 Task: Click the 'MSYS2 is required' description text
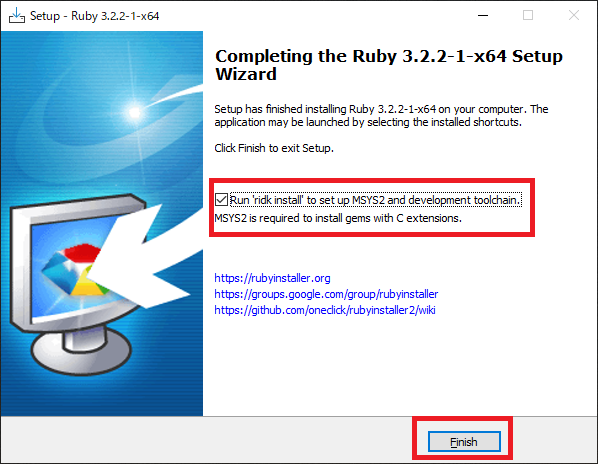[338, 218]
